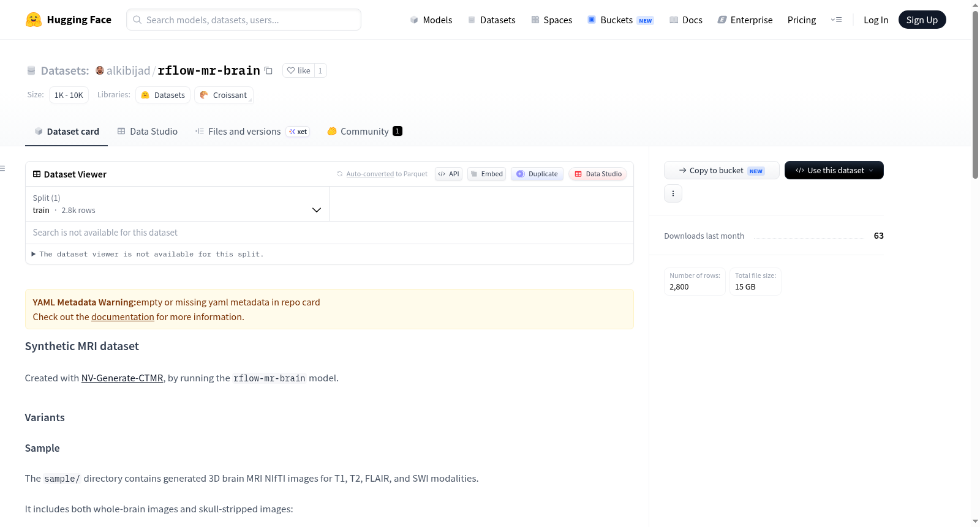Open alkibijad's profile avatar
This screenshot has height=527, width=980.
[x=100, y=70]
